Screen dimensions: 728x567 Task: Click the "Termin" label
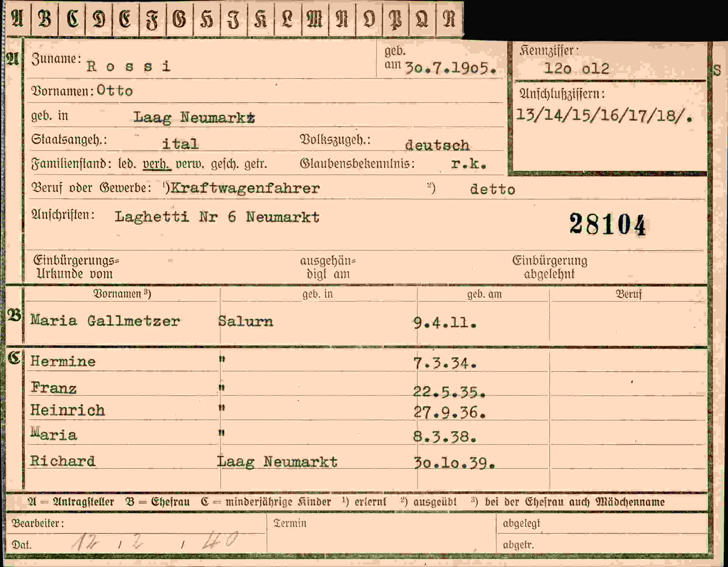tap(290, 524)
